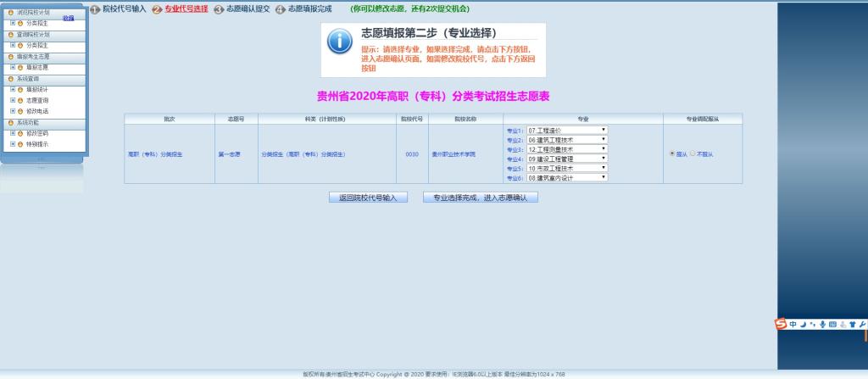Open the 专业6 dropdown showing 08 建筑室内设计
The height and width of the screenshot is (379, 868).
(x=566, y=178)
